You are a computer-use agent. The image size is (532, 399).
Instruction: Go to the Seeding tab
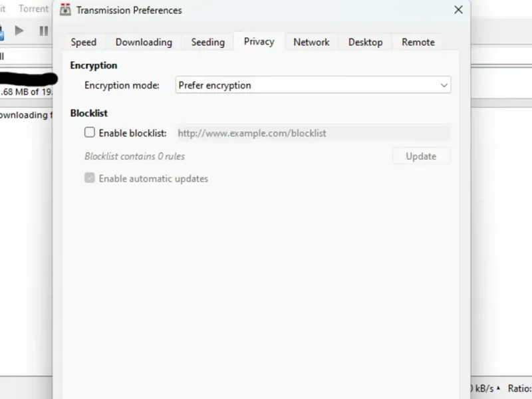[x=208, y=42]
